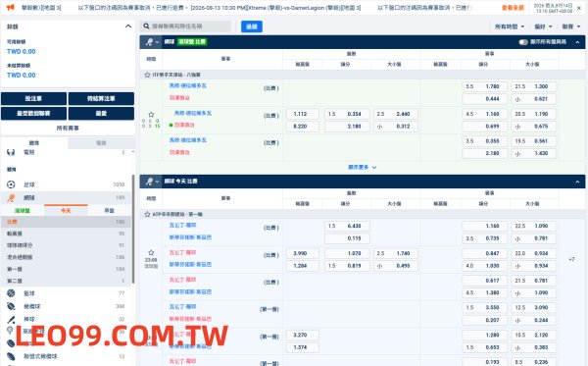Toggle show all handicap lines switch
The image size is (588, 366).
[523, 42]
